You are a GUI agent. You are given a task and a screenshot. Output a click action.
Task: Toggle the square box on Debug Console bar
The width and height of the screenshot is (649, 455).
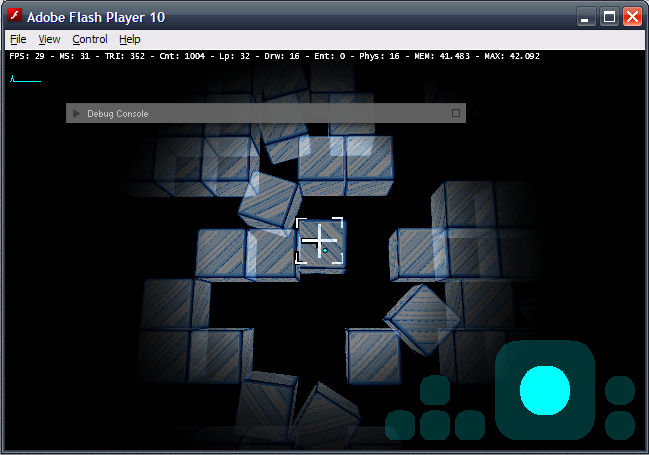pos(456,113)
